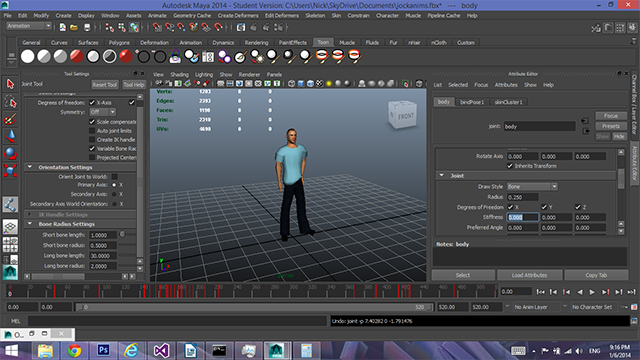Click the solid white toon shader ball
The height and width of the screenshot is (360, 640).
coord(27,56)
